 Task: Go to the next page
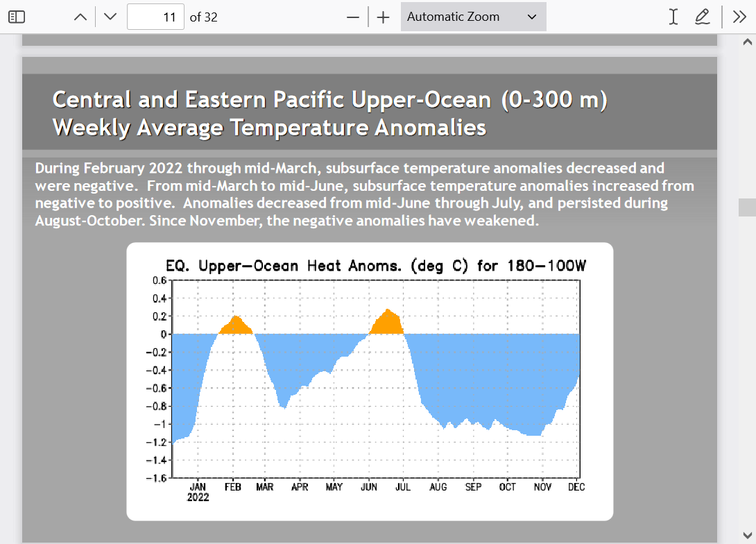pos(110,17)
